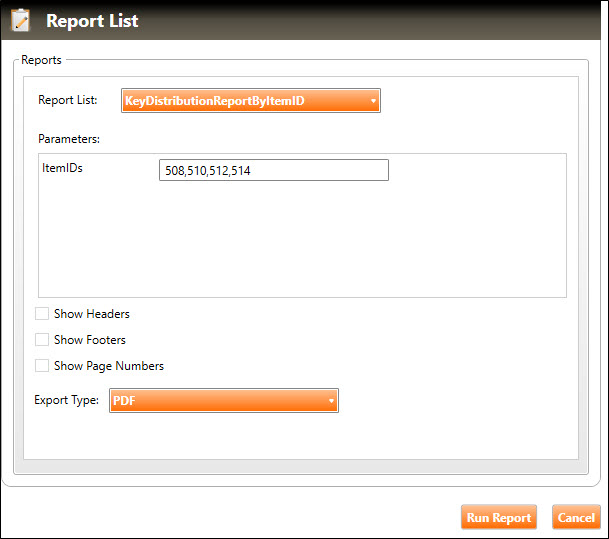Select the ItemIDs parameter label
Screen dimensions: 609x539
coord(62,169)
